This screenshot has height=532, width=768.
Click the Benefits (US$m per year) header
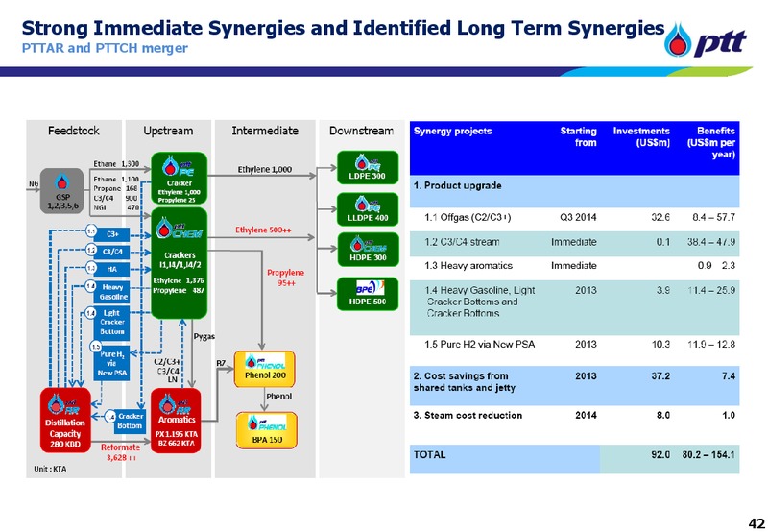click(x=711, y=142)
